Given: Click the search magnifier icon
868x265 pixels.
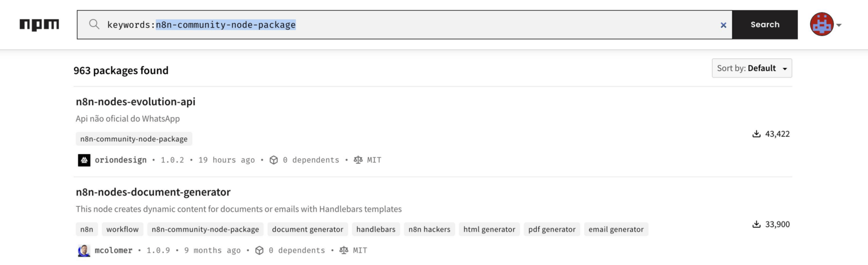Looking at the screenshot, I should click(x=94, y=25).
